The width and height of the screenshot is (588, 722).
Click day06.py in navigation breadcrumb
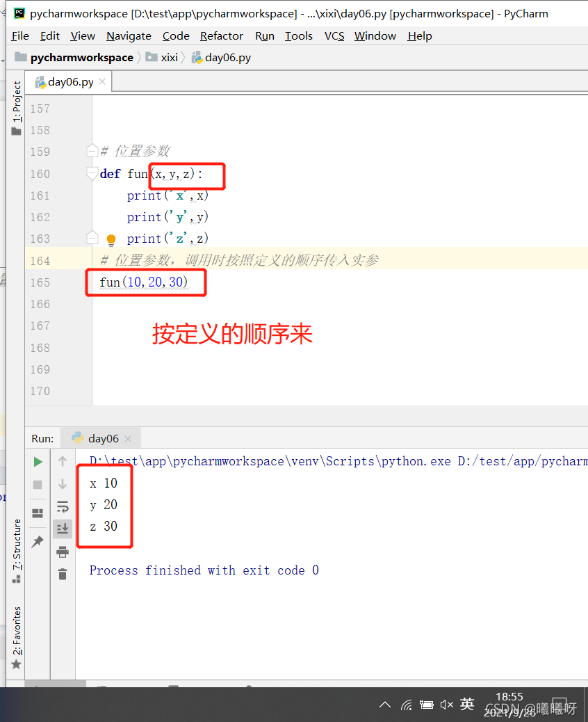[x=228, y=58]
